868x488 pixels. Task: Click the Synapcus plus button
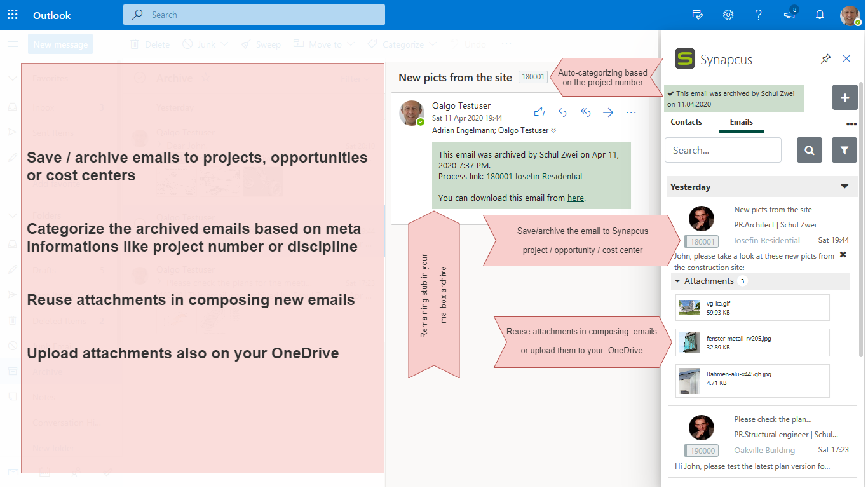coord(845,98)
